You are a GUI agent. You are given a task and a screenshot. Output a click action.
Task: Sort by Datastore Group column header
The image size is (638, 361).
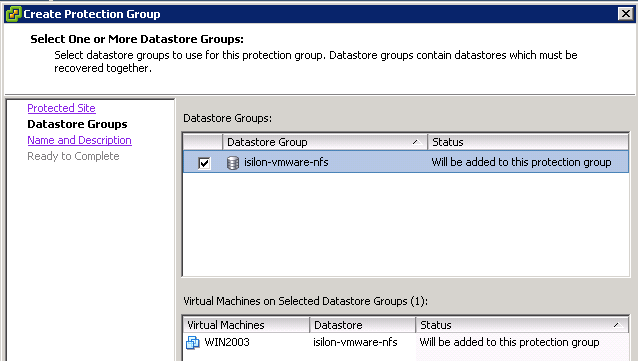(x=325, y=142)
